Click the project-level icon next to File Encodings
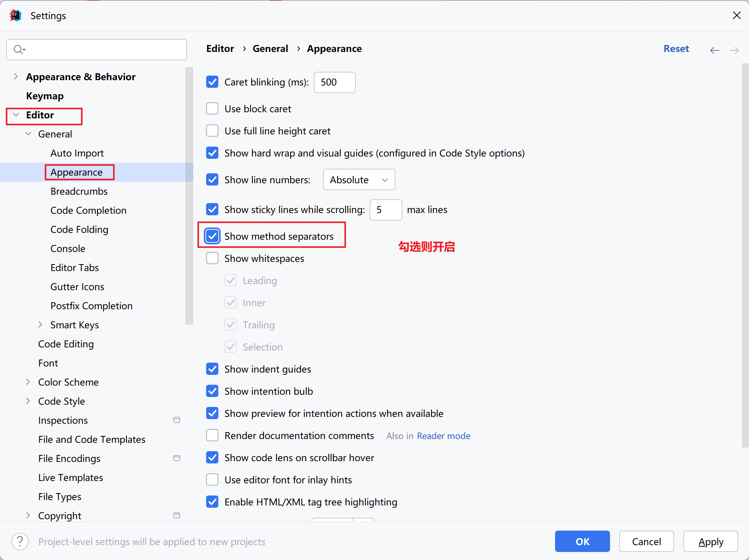Viewport: 749px width, 560px height. click(x=176, y=458)
